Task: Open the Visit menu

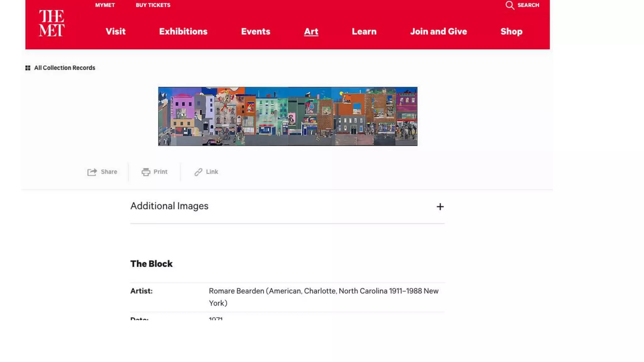Action: (115, 31)
